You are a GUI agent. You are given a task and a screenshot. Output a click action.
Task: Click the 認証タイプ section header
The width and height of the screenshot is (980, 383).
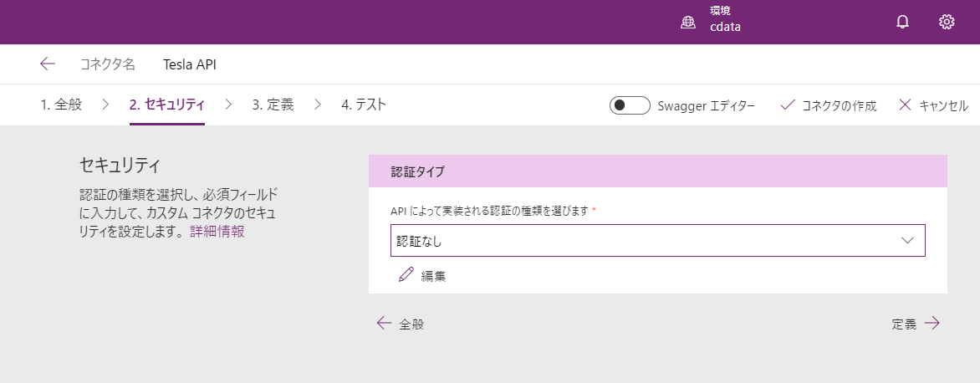pos(658,171)
